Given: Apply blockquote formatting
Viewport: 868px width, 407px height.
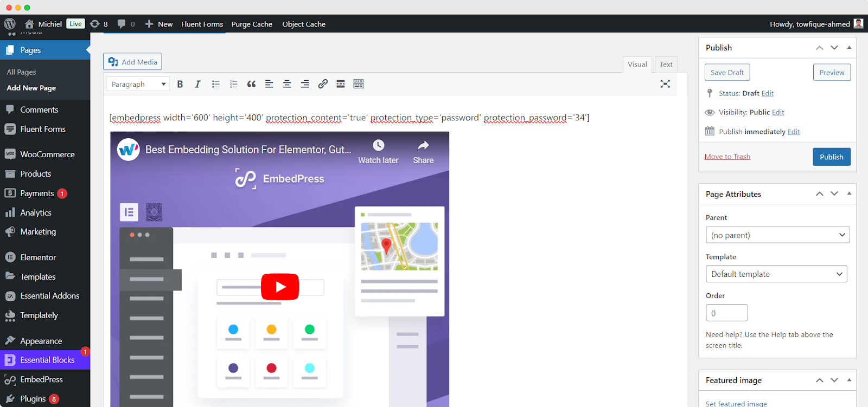Looking at the screenshot, I should coord(251,84).
